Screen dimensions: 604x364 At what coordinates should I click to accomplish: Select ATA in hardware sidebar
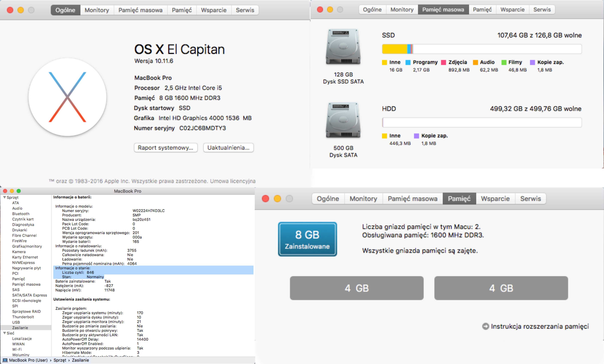tap(15, 203)
